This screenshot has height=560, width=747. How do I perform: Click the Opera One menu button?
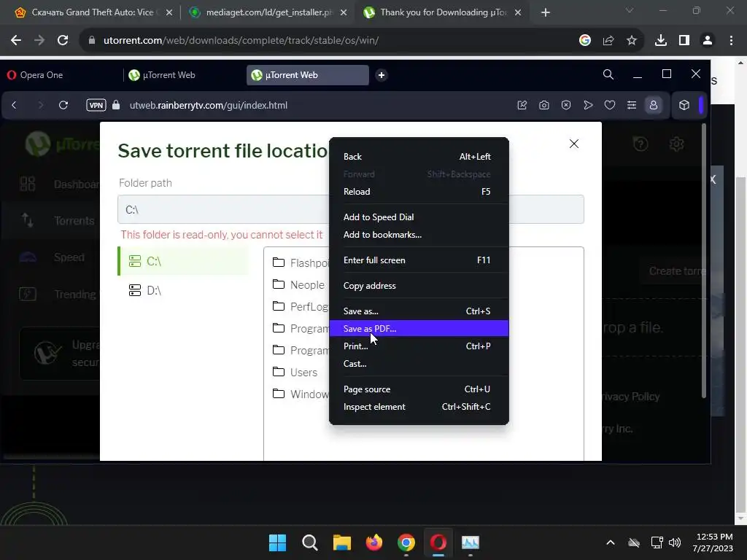[35, 75]
